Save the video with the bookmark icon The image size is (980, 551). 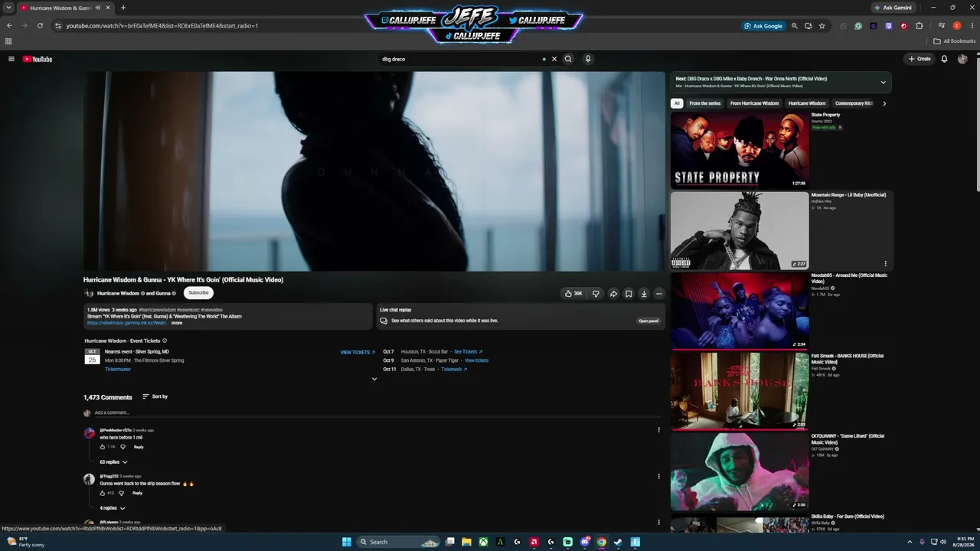click(x=629, y=294)
